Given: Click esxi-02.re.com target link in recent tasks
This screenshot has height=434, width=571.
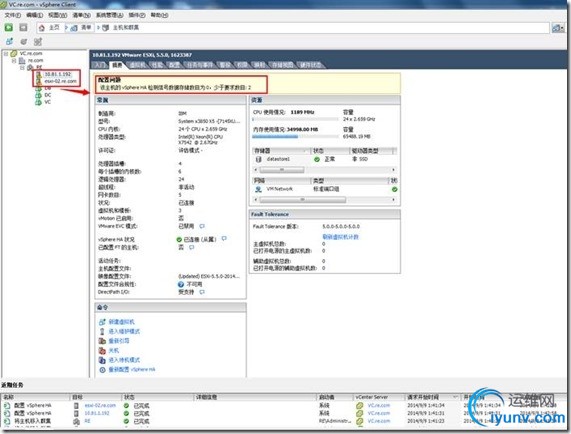Looking at the screenshot, I should click(x=100, y=405).
